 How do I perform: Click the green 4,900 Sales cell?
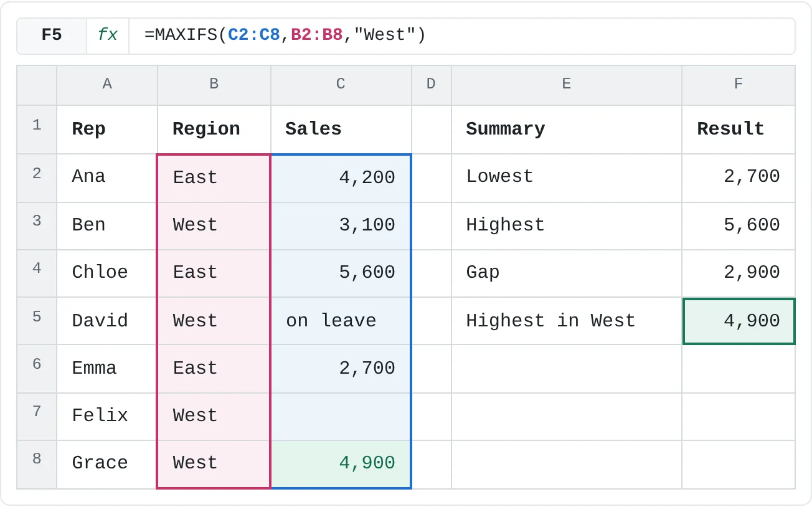coord(341,465)
